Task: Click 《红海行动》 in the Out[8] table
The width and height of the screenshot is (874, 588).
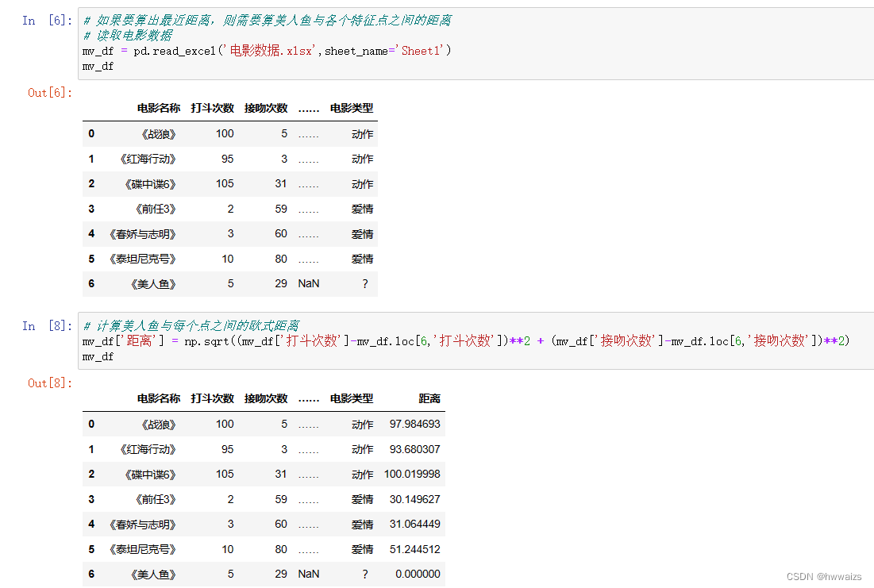Action: coord(148,450)
